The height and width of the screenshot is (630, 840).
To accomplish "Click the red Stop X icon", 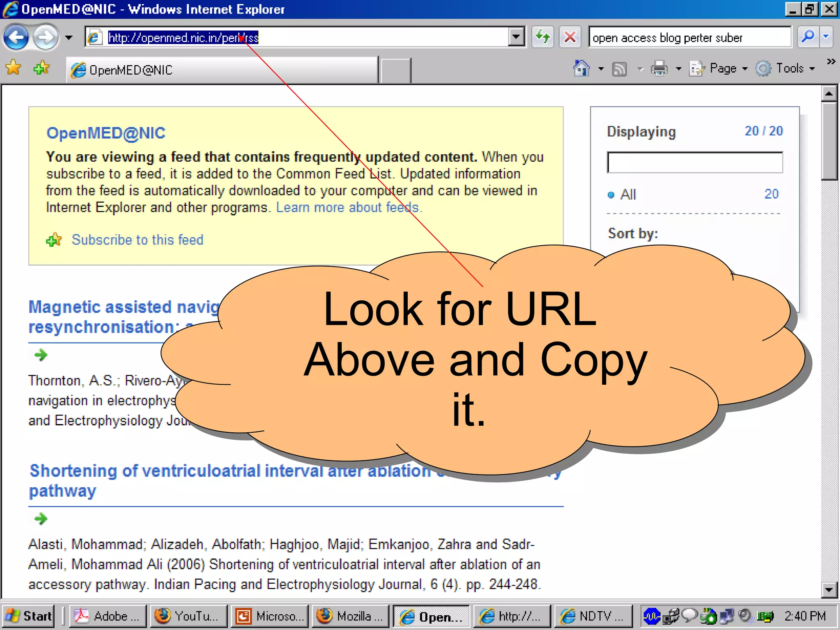I will [570, 37].
